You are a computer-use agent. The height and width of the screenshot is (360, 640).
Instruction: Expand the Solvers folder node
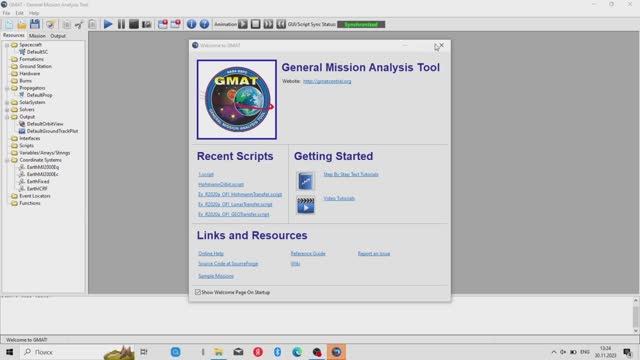point(7,110)
